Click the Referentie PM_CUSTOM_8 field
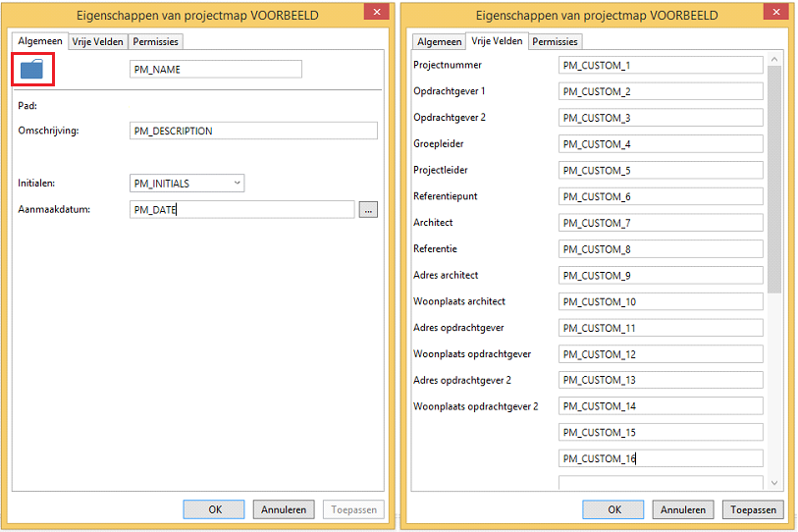 [x=661, y=249]
